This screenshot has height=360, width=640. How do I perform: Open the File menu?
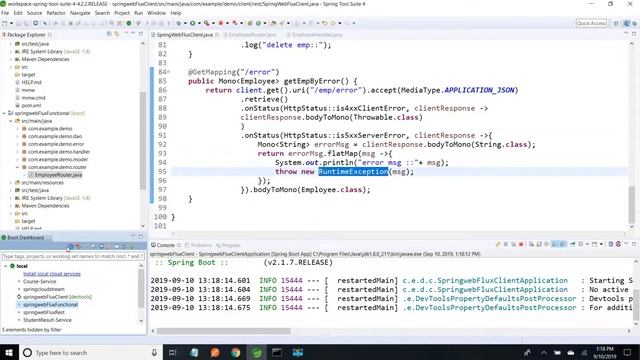click(x=5, y=13)
